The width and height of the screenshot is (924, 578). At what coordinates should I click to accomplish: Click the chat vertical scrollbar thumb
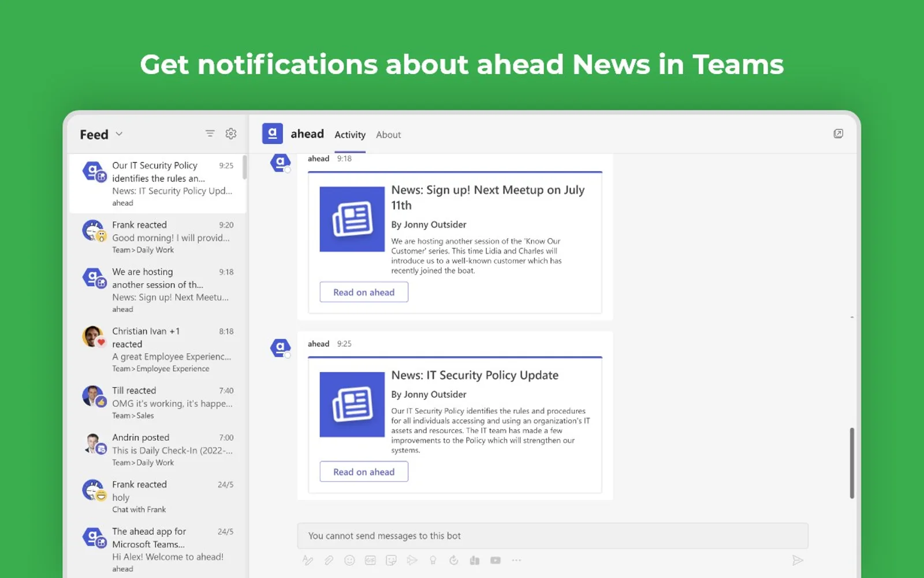tap(852, 463)
